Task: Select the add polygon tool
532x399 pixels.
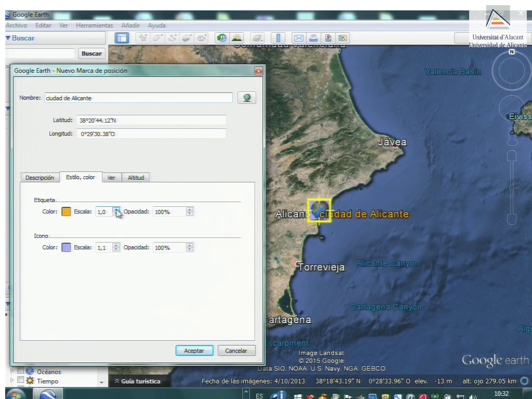Action: (157, 38)
